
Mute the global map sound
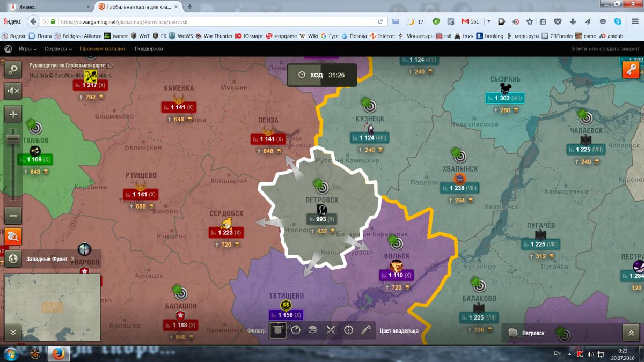[13, 91]
